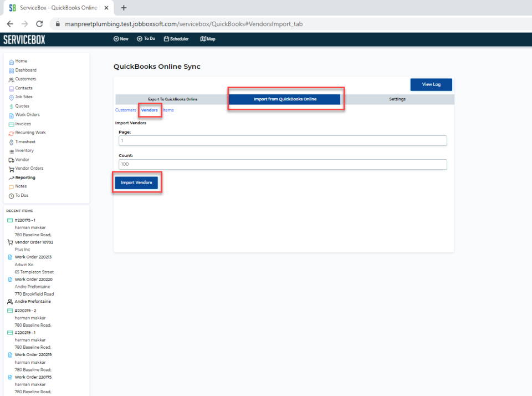This screenshot has width=532, height=396.
Task: Switch to Customers sub-tab
Action: (x=126, y=110)
